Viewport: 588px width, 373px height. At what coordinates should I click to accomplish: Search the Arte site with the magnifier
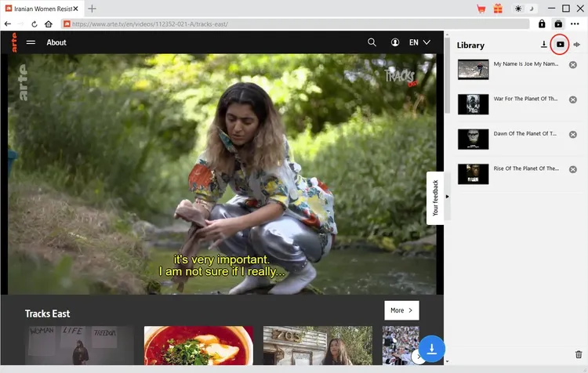point(372,42)
